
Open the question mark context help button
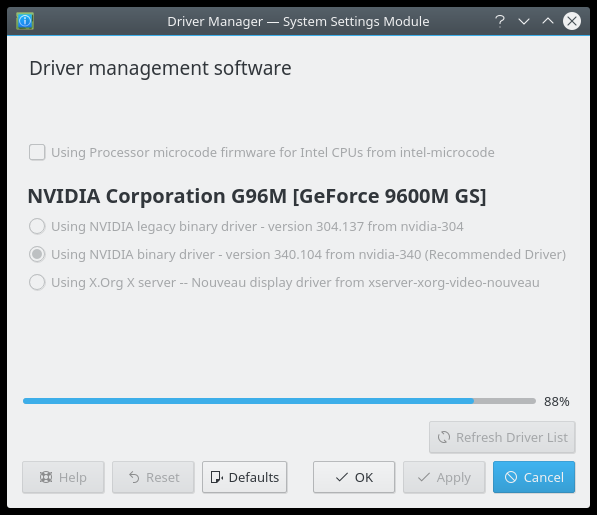pyautogui.click(x=500, y=21)
